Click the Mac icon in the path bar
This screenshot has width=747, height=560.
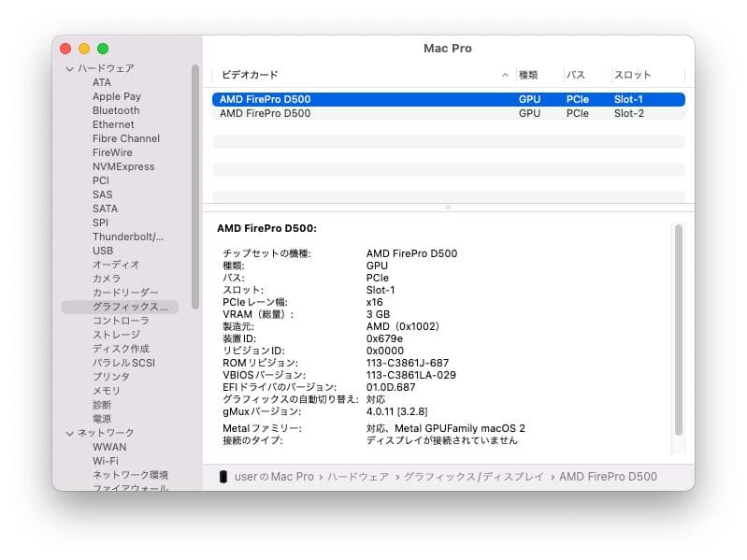[223, 477]
